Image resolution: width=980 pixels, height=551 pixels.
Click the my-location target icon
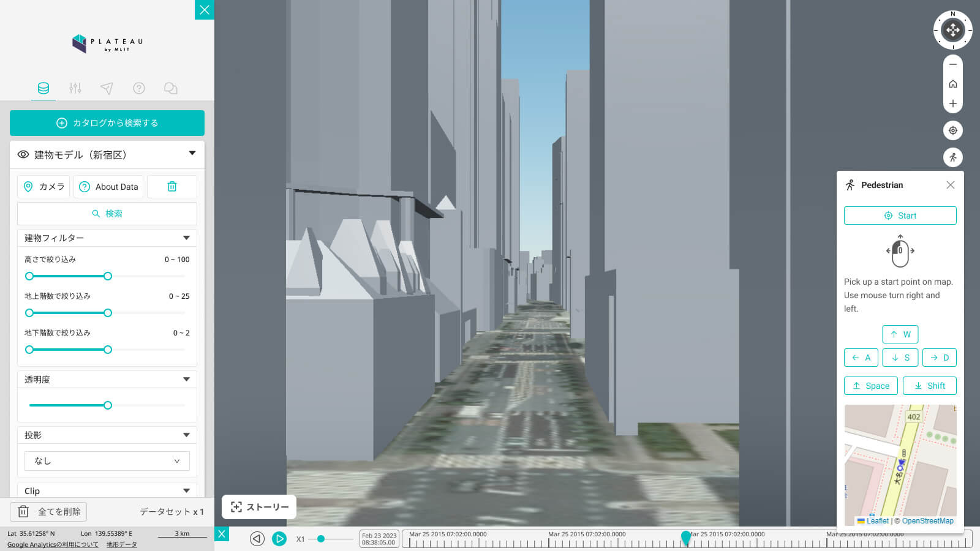pos(953,130)
